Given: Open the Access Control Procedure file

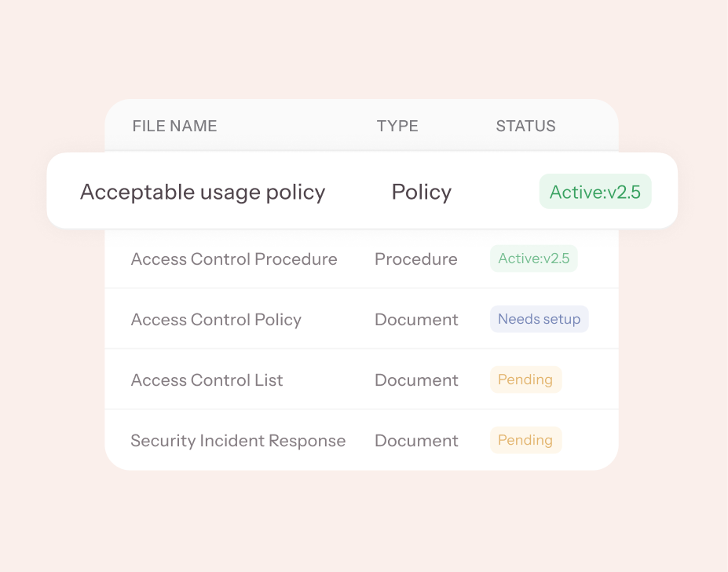Looking at the screenshot, I should [x=234, y=259].
